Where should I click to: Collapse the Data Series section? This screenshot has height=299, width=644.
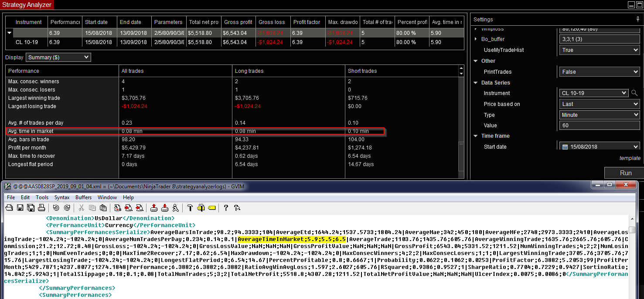(476, 83)
